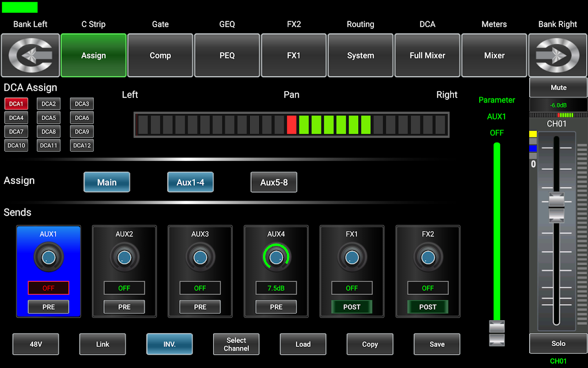Switch to the Full Mixer view
Screen dimensions: 588x368
427,55
